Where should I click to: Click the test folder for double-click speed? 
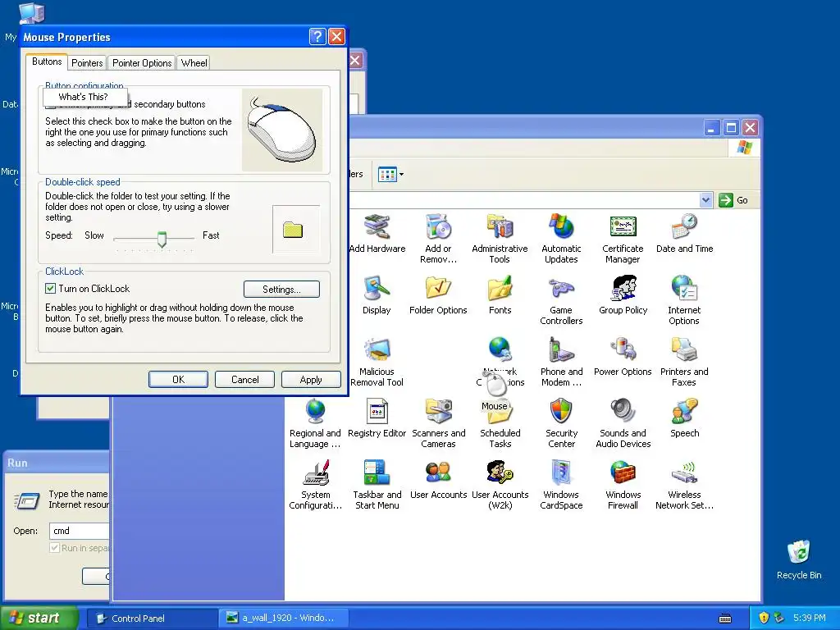[x=293, y=230]
